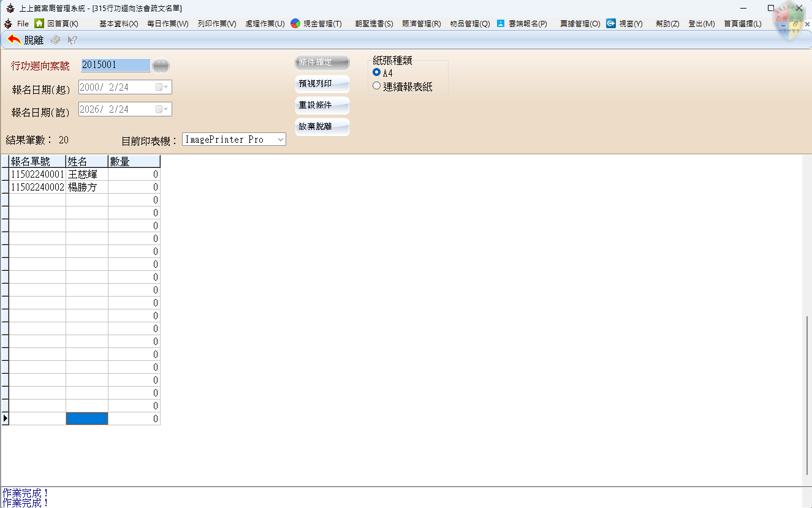The width and height of the screenshot is (812, 508).
Task: Click the 預視列印 button
Action: pyautogui.click(x=322, y=84)
